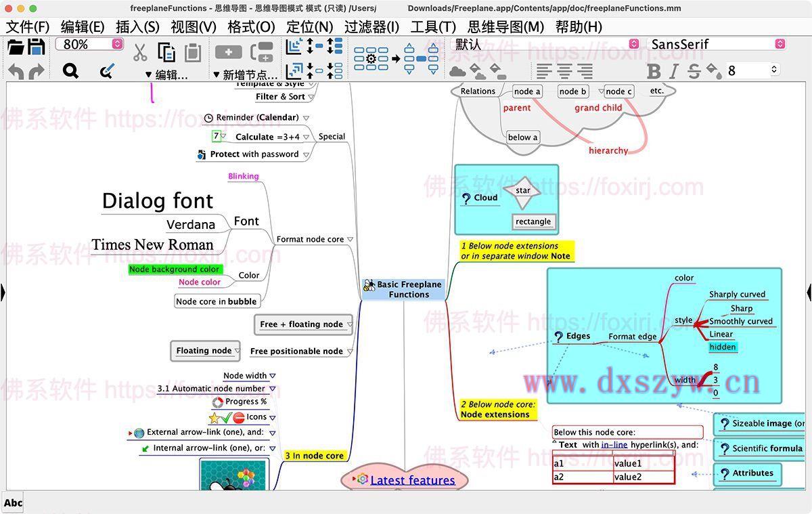Click the clock icon beside Reminder
Screen dimensions: 812x514
208,118
